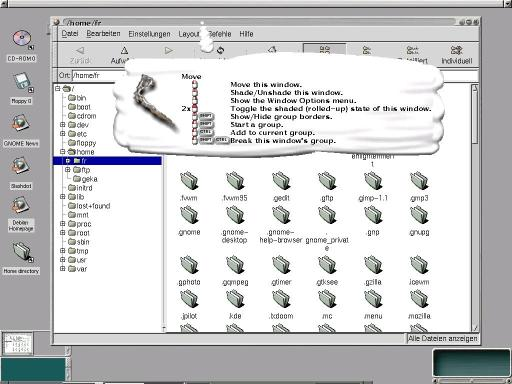The image size is (512, 384).
Task: Select the cdrom folder in tree
Action: 82,116
